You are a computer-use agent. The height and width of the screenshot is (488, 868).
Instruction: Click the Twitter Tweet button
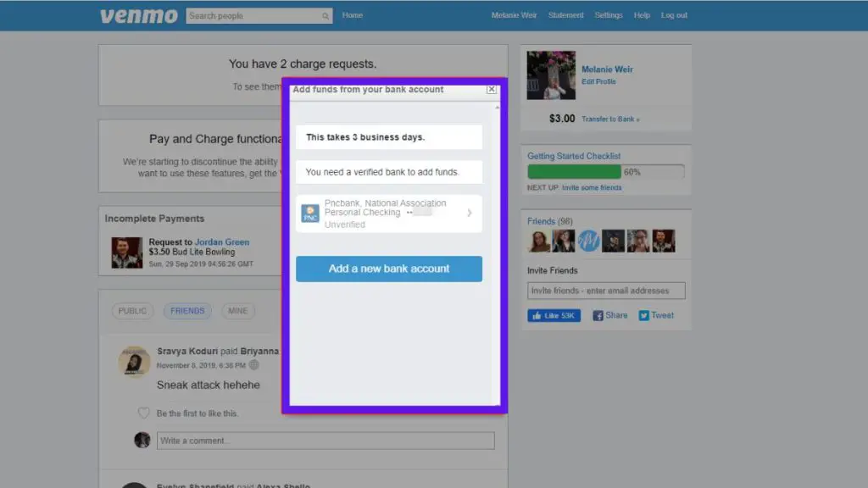click(656, 316)
